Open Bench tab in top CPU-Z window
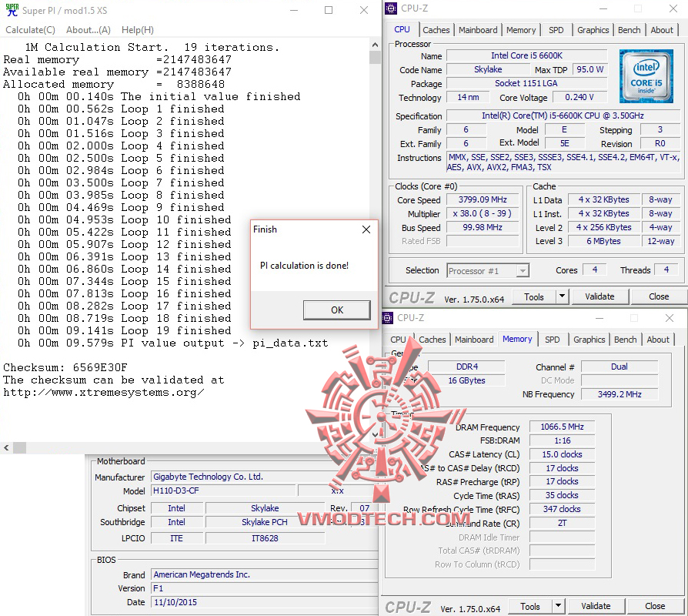 pos(630,30)
